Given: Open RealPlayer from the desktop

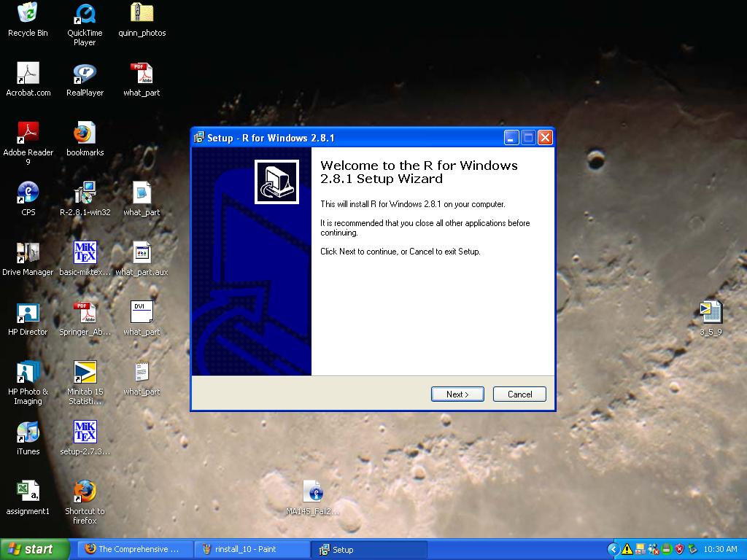Looking at the screenshot, I should pos(84,78).
